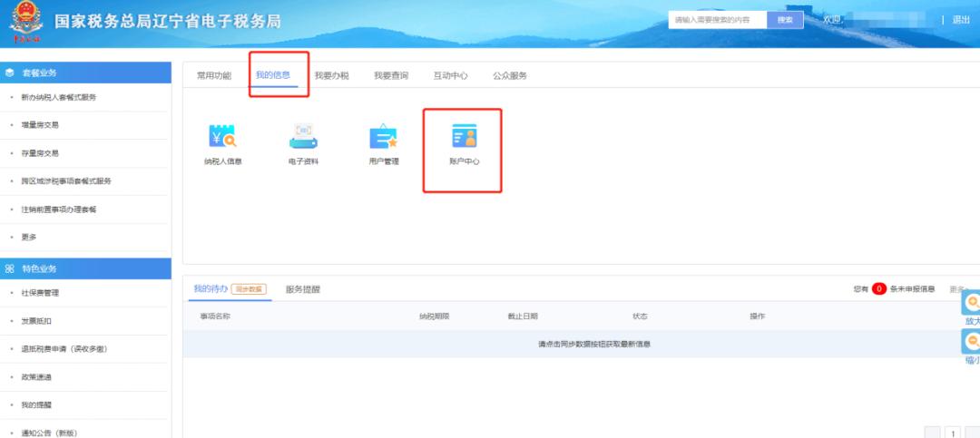Screen dimensions: 980x438
Task: Click 事项名称 column header
Action: point(215,316)
